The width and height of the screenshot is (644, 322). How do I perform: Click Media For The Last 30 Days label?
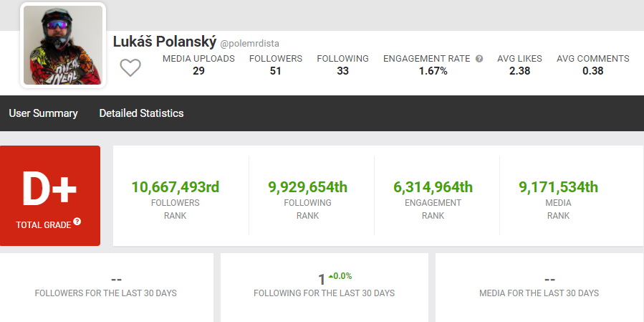[539, 293]
